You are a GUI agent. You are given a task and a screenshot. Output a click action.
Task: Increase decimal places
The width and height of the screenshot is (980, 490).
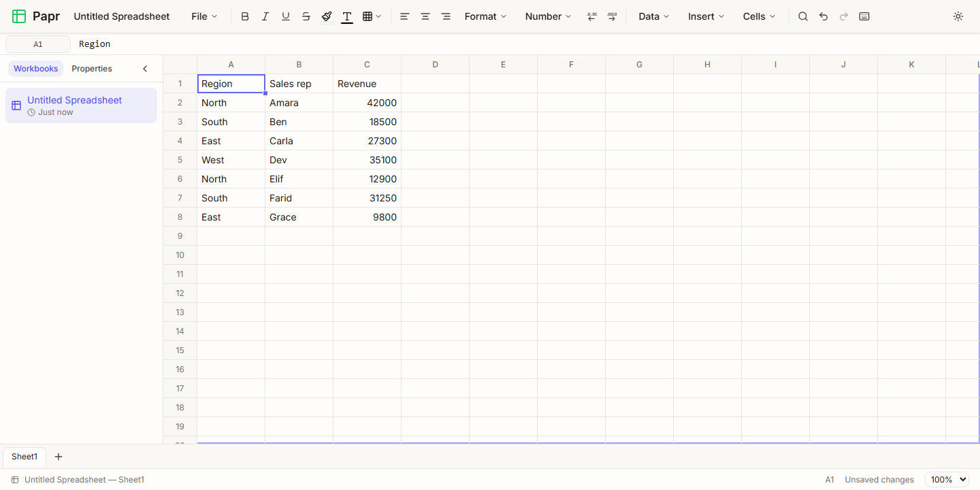pos(612,16)
